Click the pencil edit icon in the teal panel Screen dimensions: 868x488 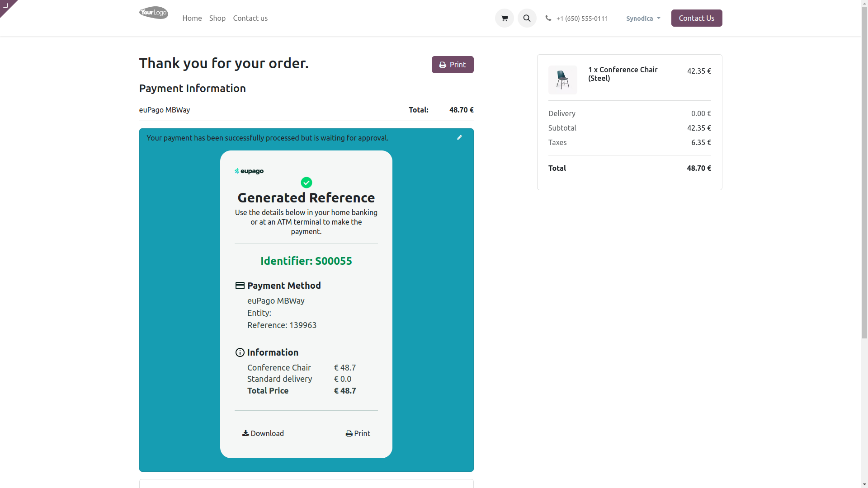click(459, 137)
